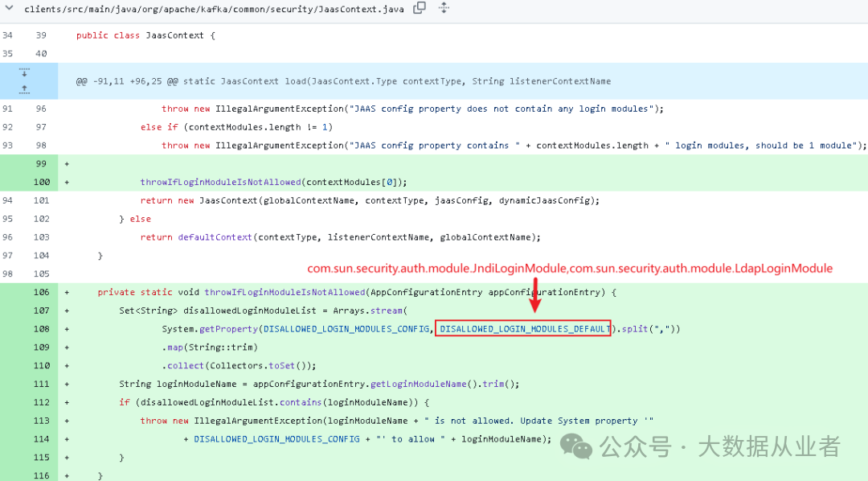Click added line number 116
Image resolution: width=868 pixels, height=481 pixels.
click(42, 475)
